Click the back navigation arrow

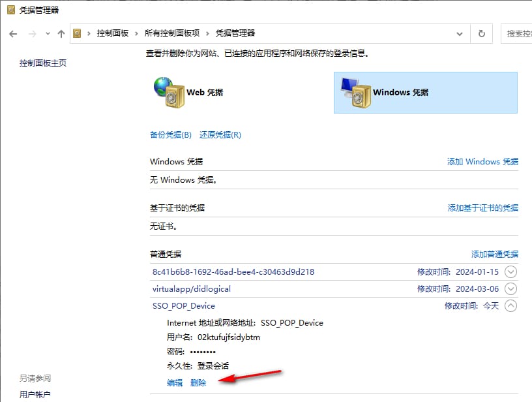click(13, 33)
